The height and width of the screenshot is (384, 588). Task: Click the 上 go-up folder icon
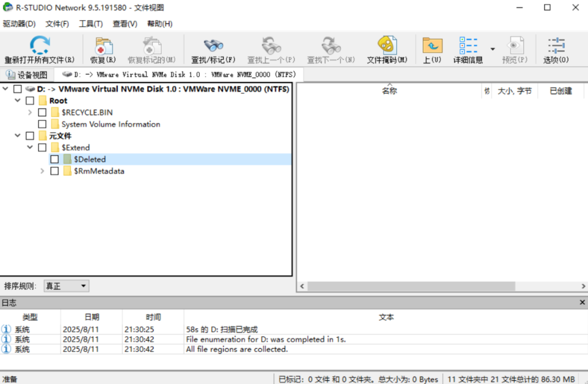[432, 46]
